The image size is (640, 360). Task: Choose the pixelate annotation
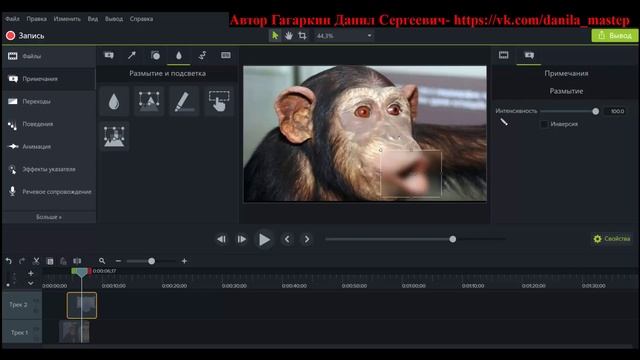[114, 136]
